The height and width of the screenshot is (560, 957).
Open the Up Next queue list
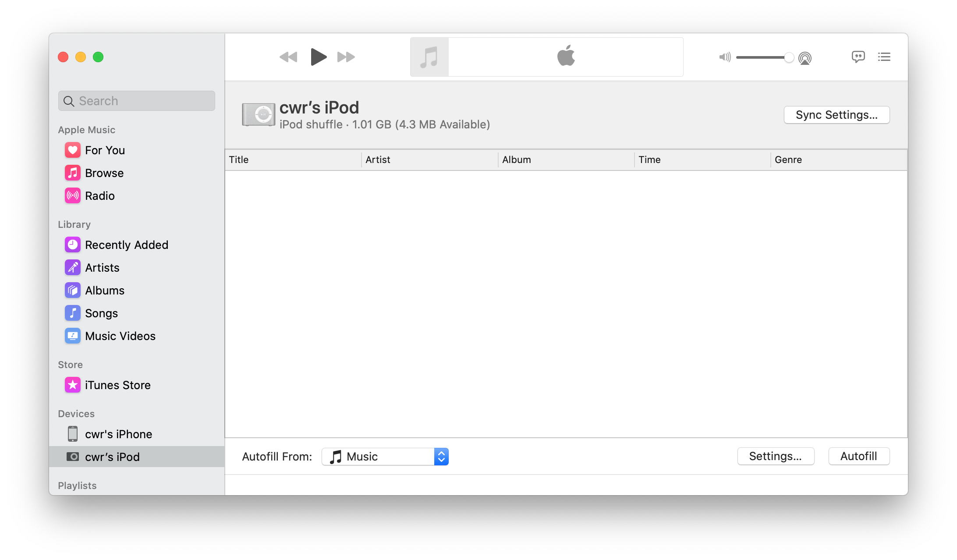tap(884, 57)
